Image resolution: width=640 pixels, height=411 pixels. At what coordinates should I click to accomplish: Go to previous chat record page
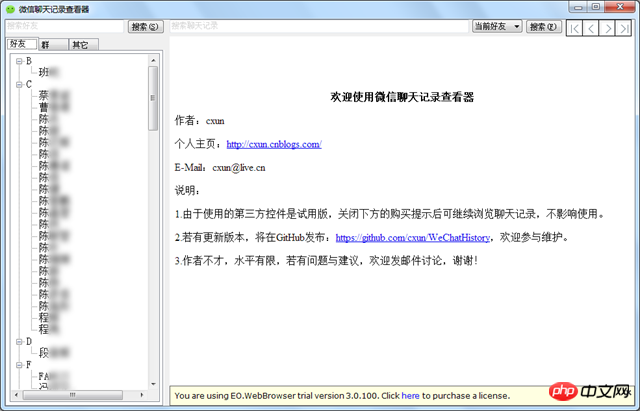(591, 28)
